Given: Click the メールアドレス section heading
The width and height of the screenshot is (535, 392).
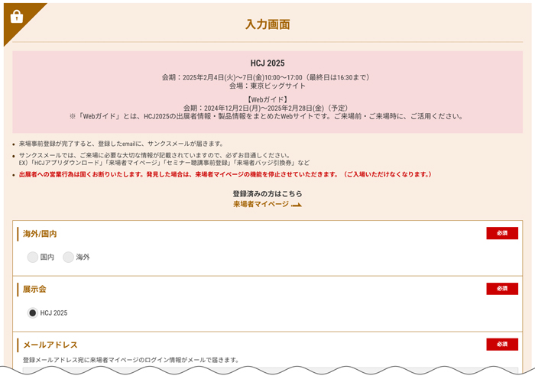Looking at the screenshot, I should [50, 345].
